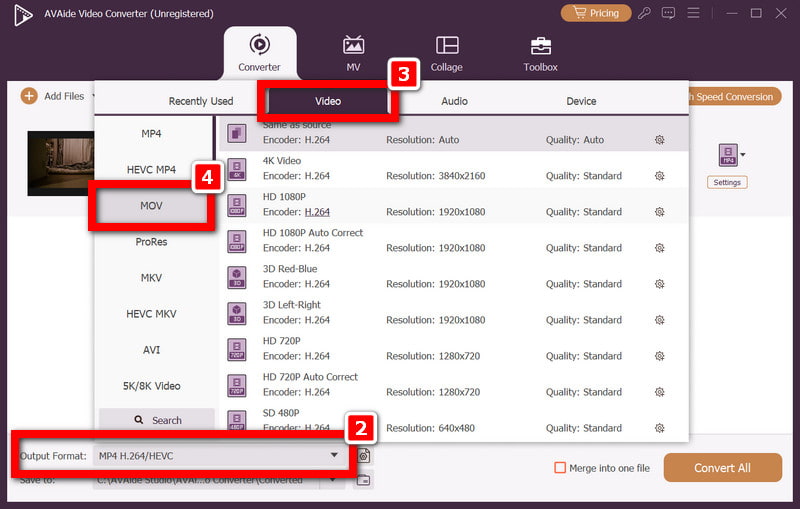Open the Converter tab
The width and height of the screenshot is (800, 509).
tap(260, 53)
